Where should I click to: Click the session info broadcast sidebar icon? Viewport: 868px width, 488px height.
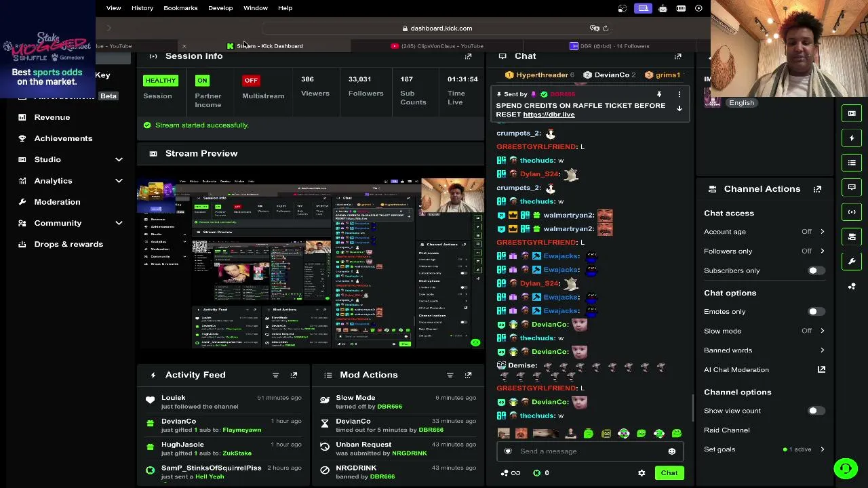tap(852, 212)
